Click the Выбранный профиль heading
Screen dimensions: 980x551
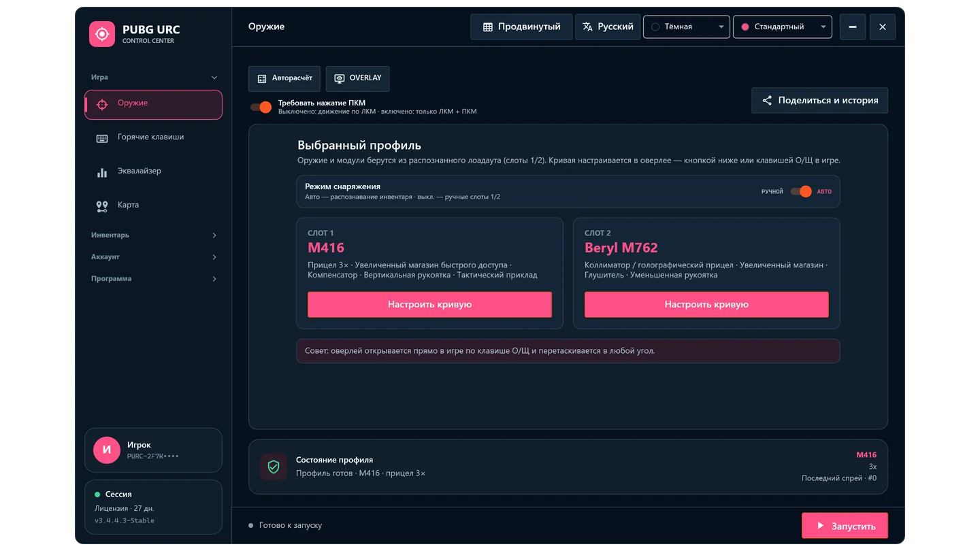coord(359,146)
